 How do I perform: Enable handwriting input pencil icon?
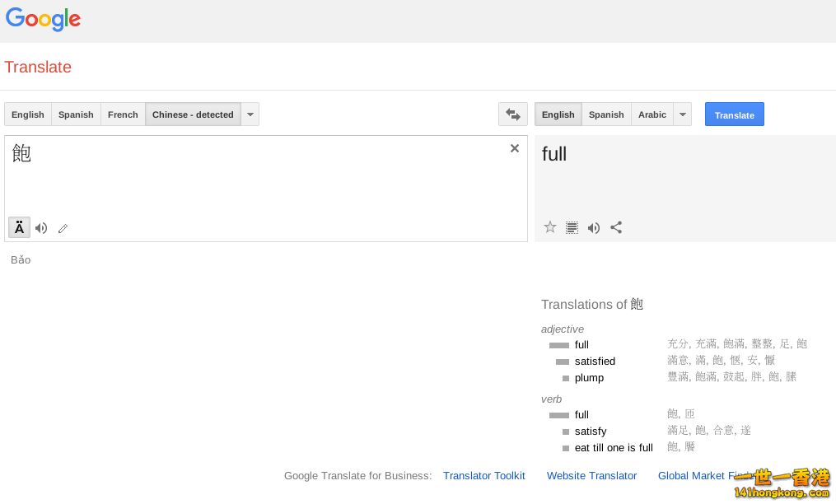(x=63, y=228)
